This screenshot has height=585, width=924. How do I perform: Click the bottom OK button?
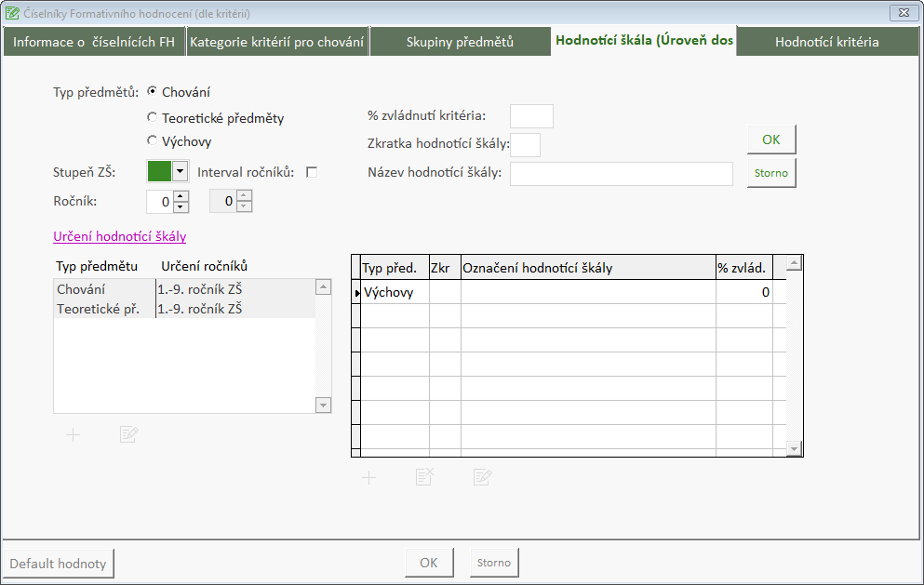429,563
